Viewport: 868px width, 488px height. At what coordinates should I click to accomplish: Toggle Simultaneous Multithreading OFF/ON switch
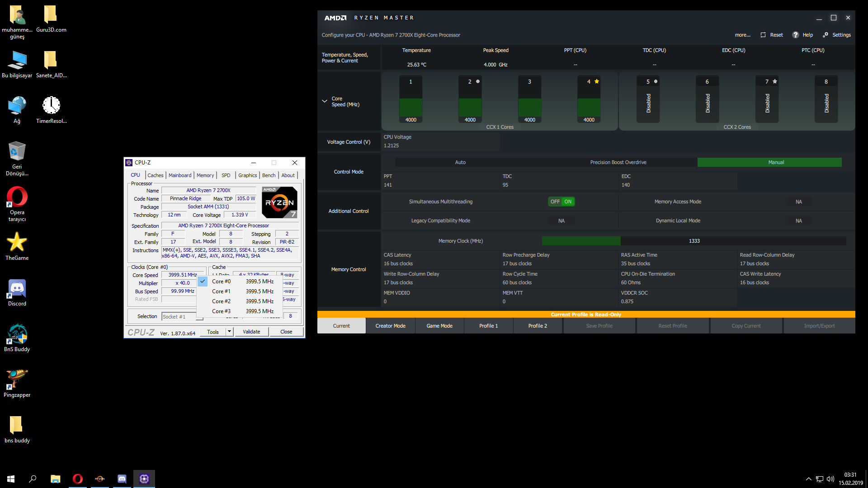click(561, 202)
